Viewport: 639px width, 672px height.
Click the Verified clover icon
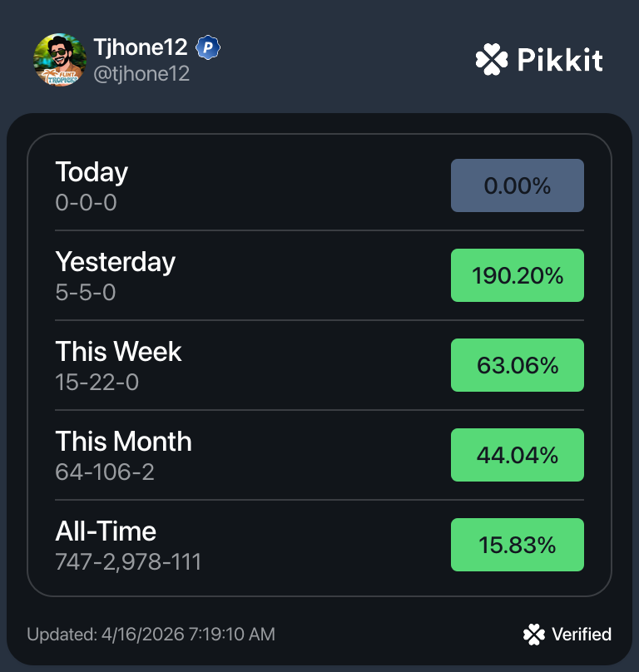tap(534, 635)
